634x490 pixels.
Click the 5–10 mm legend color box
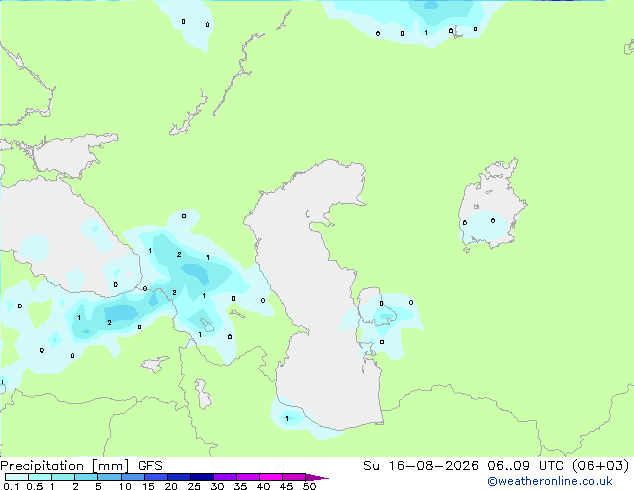click(x=109, y=477)
